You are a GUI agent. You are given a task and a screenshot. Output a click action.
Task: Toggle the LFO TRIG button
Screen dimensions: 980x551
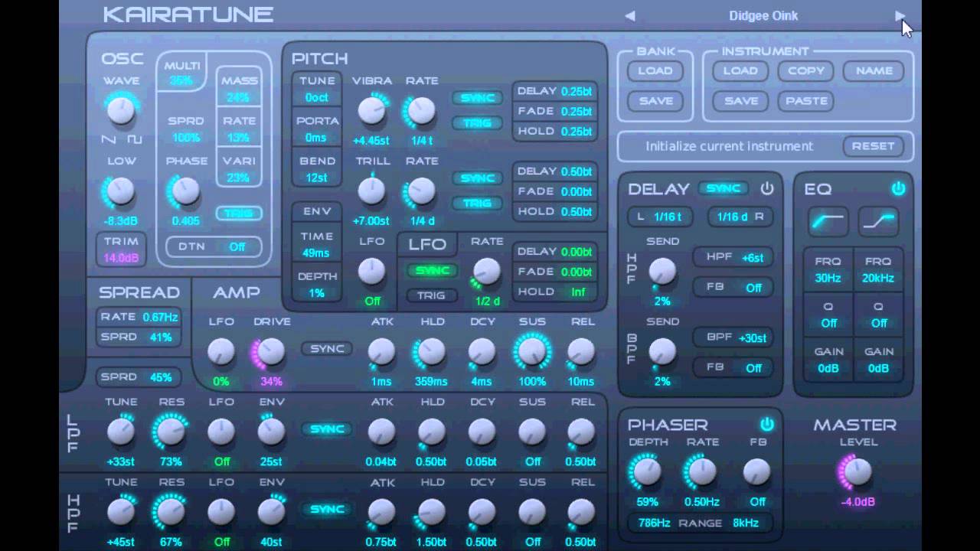click(432, 295)
